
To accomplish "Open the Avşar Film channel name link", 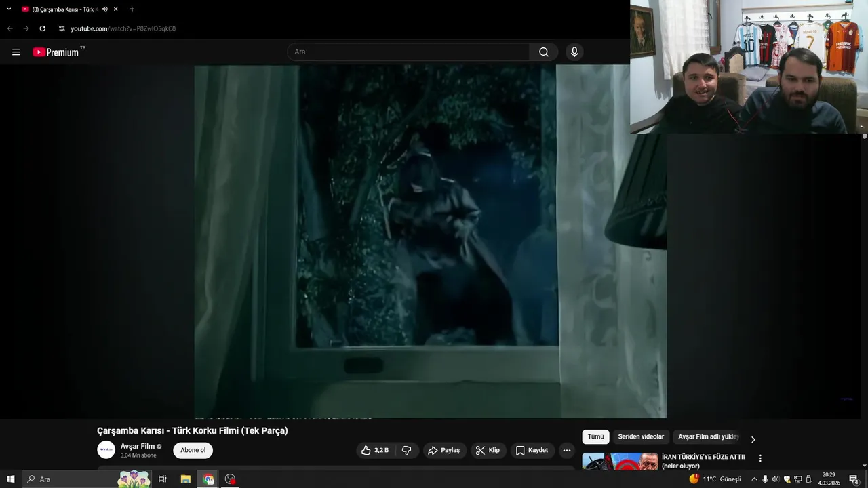I will pyautogui.click(x=138, y=446).
